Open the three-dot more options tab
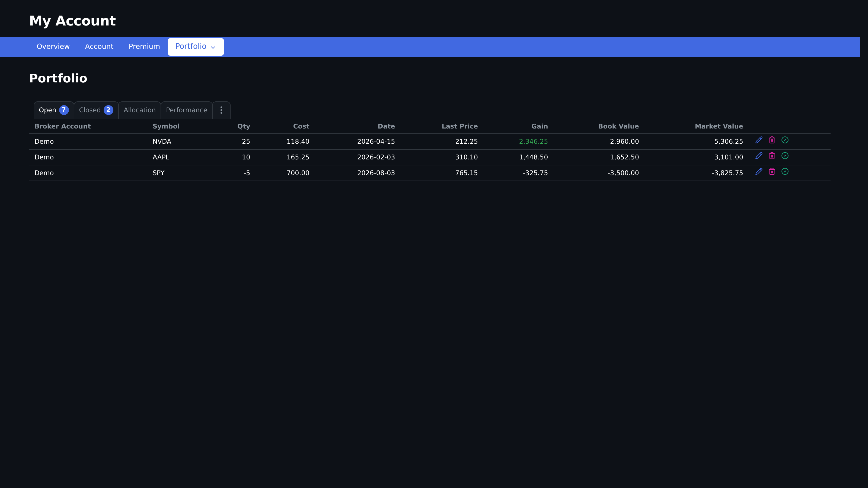This screenshot has width=868, height=488. [221, 110]
